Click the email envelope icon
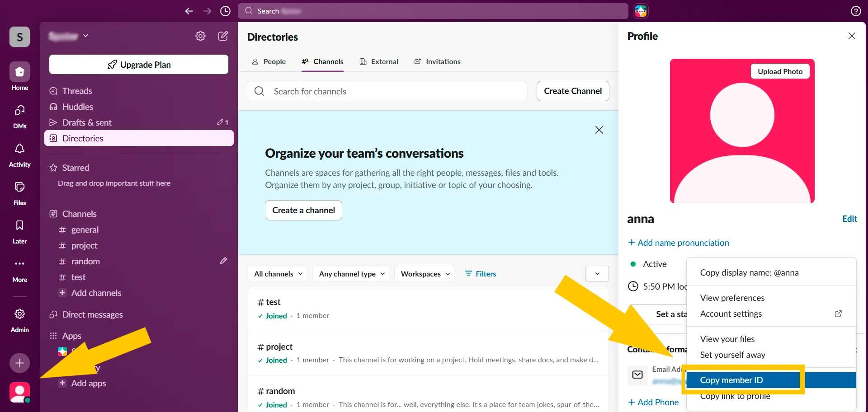Viewport: 868px width, 412px height. (x=637, y=375)
